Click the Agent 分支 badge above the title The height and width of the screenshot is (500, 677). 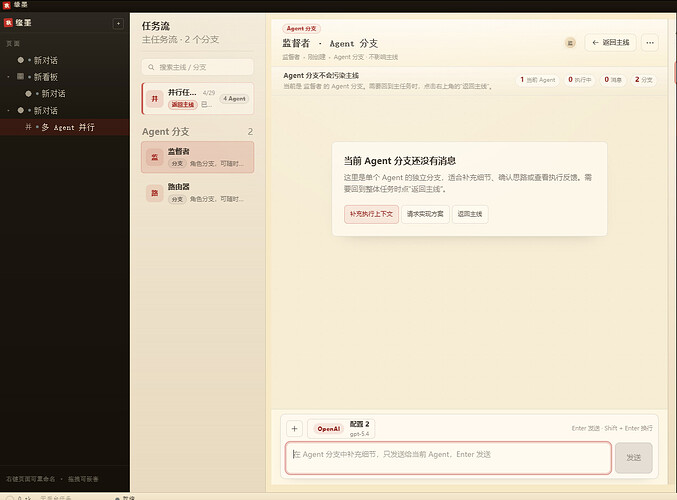pos(301,28)
